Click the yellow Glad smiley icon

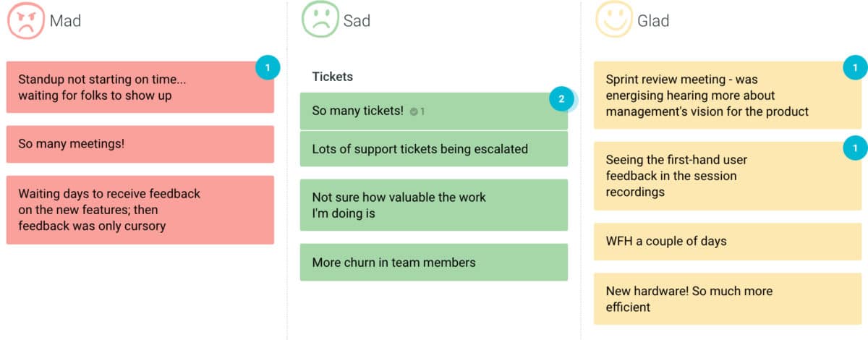(x=613, y=20)
